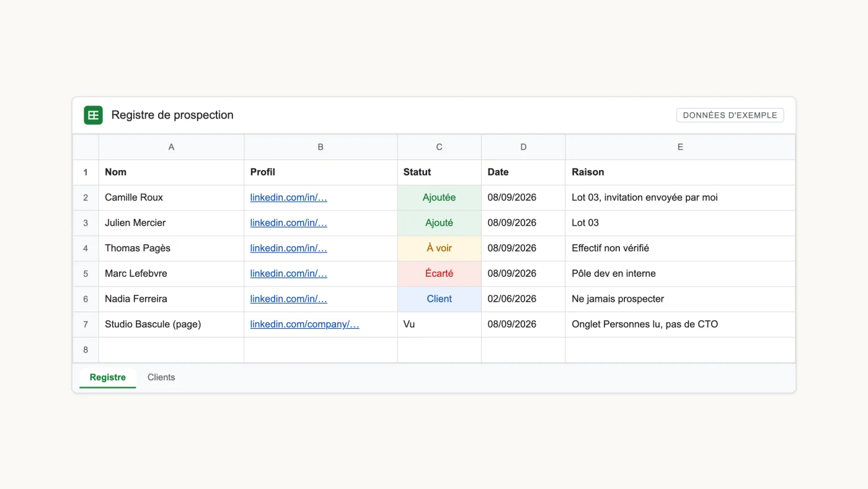Select row 5 header number
868x489 pixels.
86,274
